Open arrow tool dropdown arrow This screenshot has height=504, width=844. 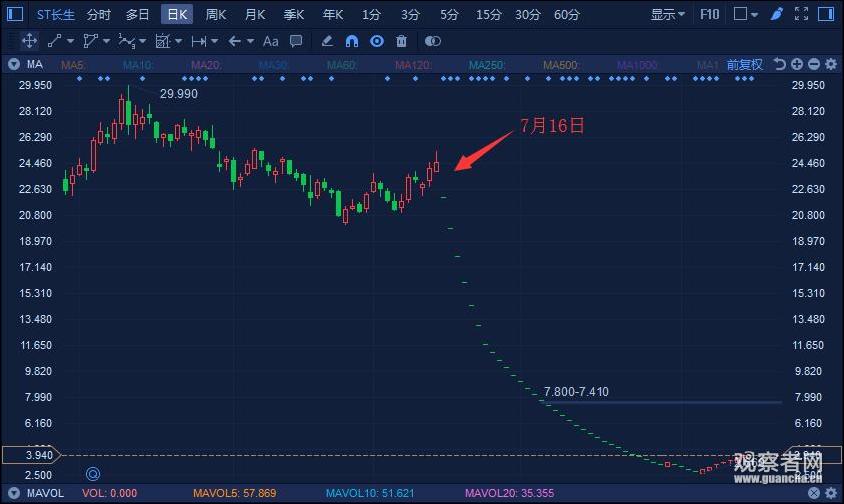(x=250, y=41)
